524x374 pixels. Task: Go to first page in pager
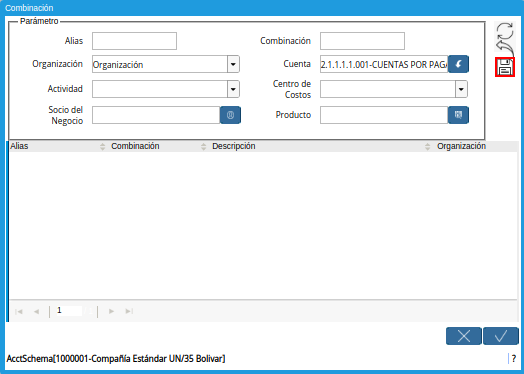(19, 311)
